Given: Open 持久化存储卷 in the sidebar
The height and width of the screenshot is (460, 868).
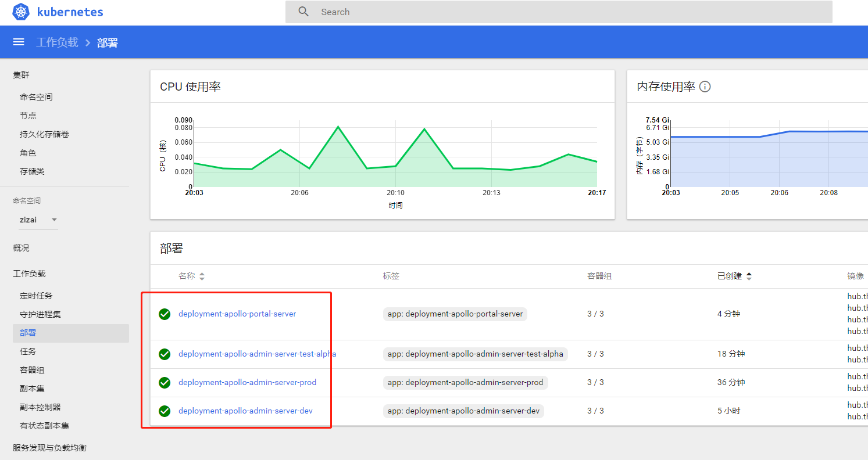Looking at the screenshot, I should pos(44,134).
